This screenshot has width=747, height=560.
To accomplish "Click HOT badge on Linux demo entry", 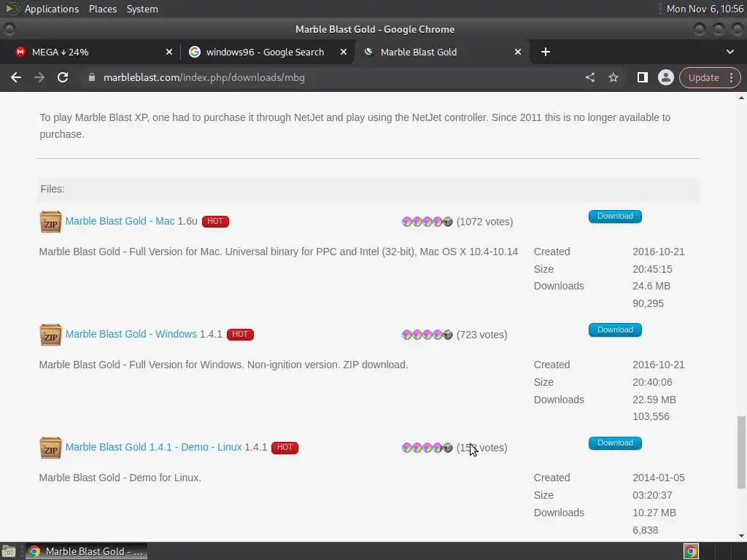I will coord(285,448).
